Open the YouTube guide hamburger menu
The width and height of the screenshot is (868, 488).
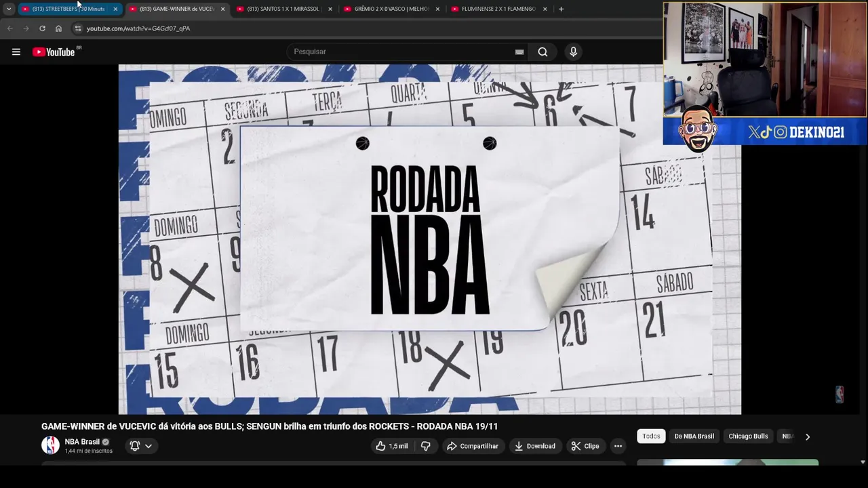16,52
